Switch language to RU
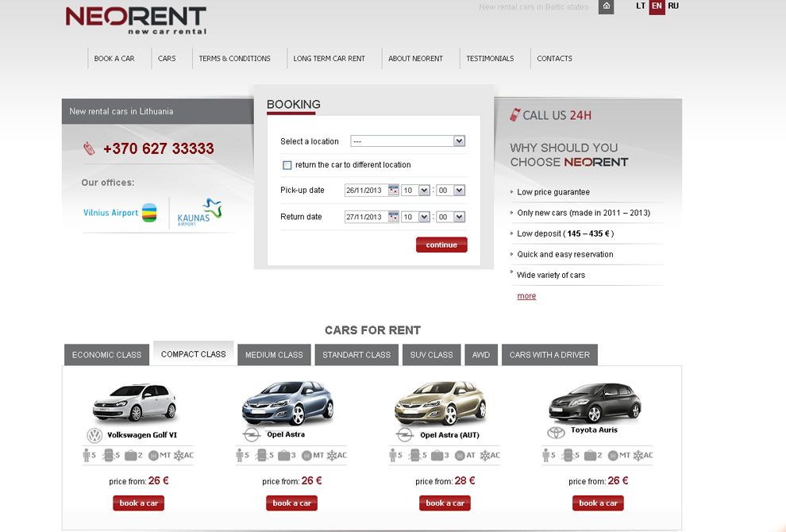 pyautogui.click(x=673, y=6)
